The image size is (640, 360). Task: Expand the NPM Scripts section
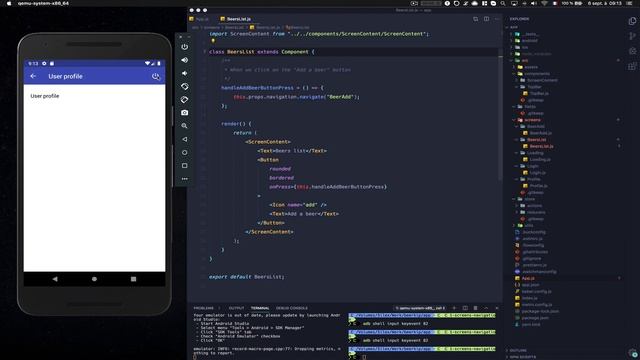pos(521,357)
